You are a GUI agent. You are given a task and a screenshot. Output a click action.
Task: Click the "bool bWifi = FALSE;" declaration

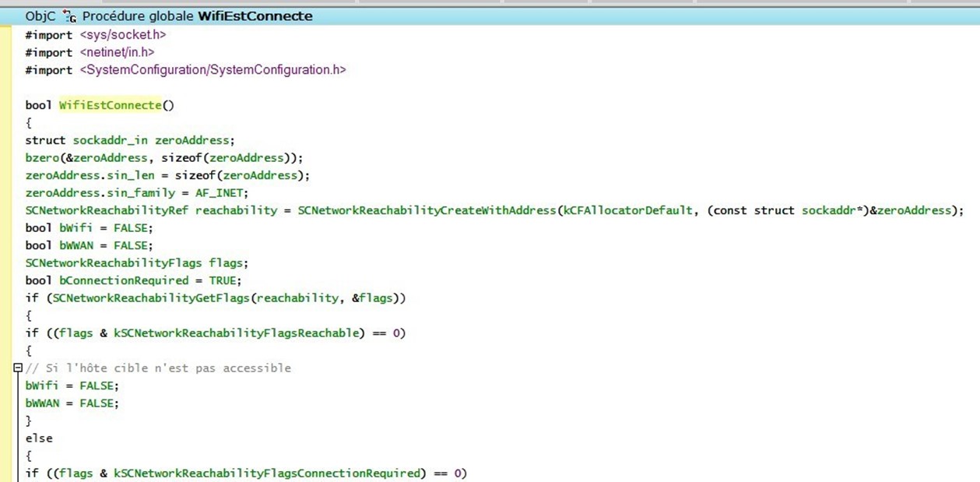coord(89,227)
